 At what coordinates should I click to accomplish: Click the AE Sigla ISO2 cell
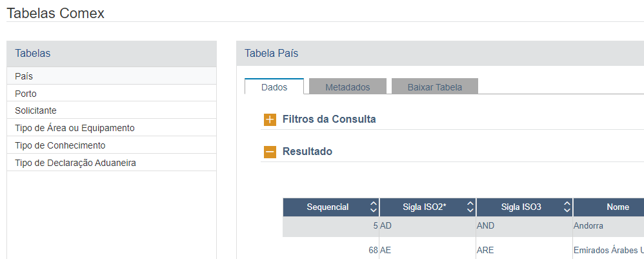coord(387,250)
